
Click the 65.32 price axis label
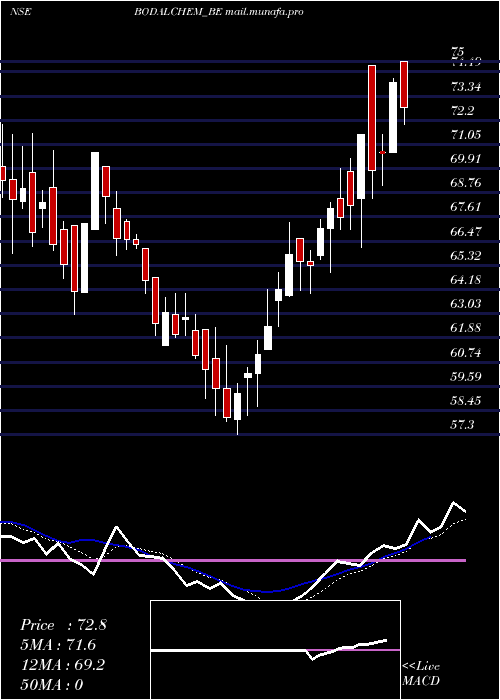(467, 256)
